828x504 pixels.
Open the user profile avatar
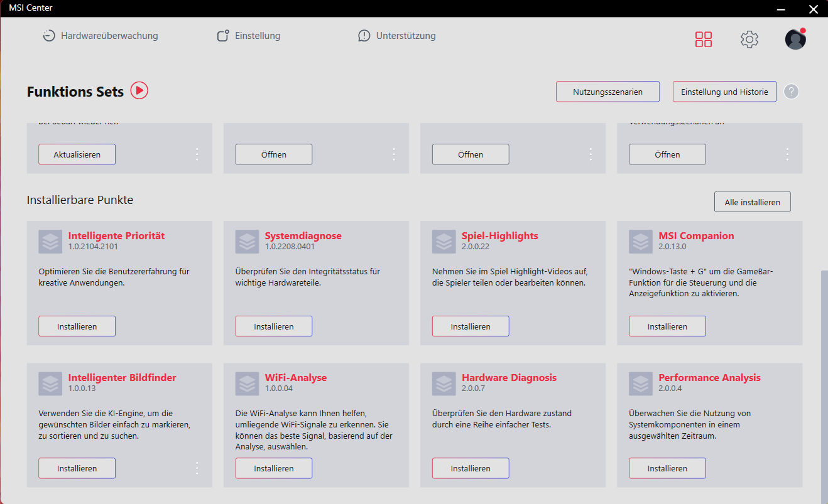coord(795,39)
